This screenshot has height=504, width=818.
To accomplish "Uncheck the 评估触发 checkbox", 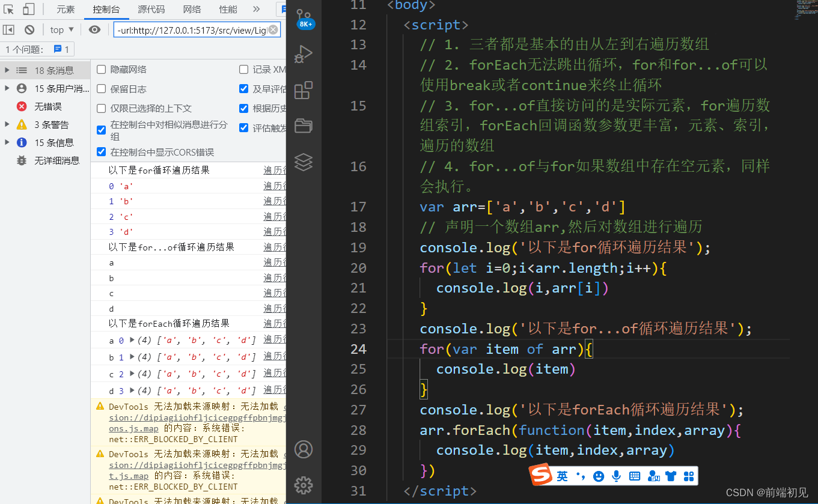I will click(x=243, y=127).
